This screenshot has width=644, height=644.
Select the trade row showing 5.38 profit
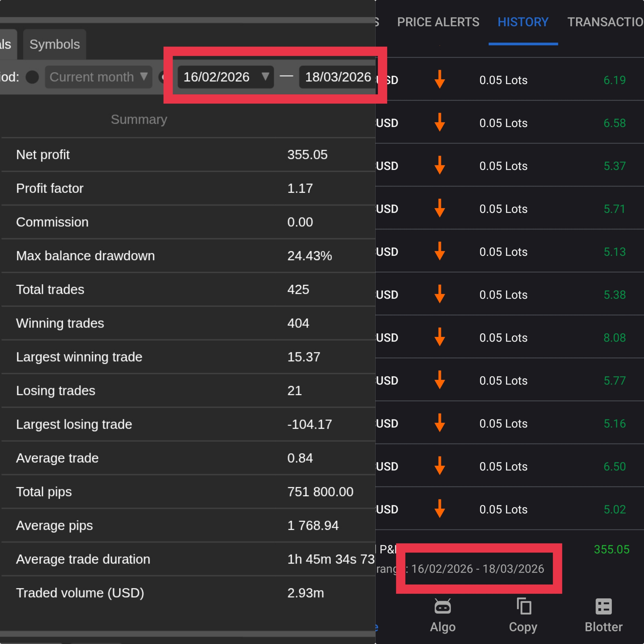[x=533, y=295]
